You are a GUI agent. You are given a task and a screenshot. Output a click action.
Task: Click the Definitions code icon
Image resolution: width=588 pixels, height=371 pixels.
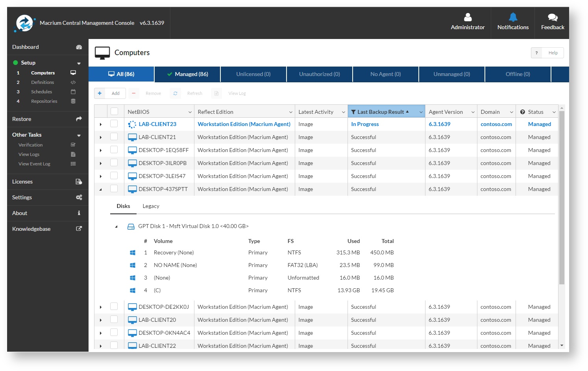pyautogui.click(x=73, y=82)
